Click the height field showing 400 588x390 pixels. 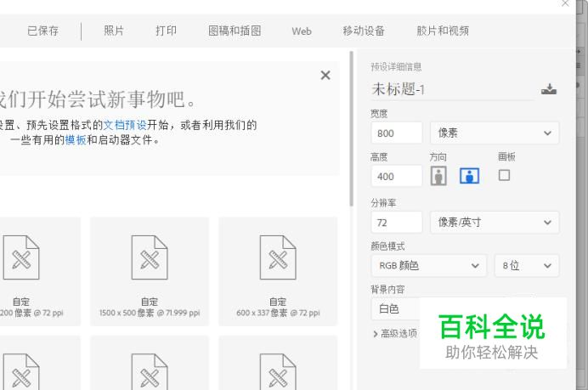click(397, 176)
